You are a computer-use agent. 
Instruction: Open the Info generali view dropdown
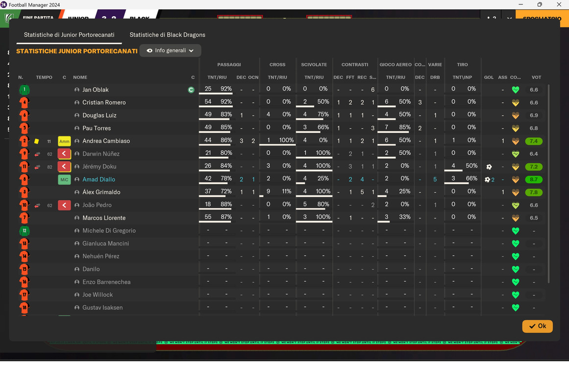170,50
